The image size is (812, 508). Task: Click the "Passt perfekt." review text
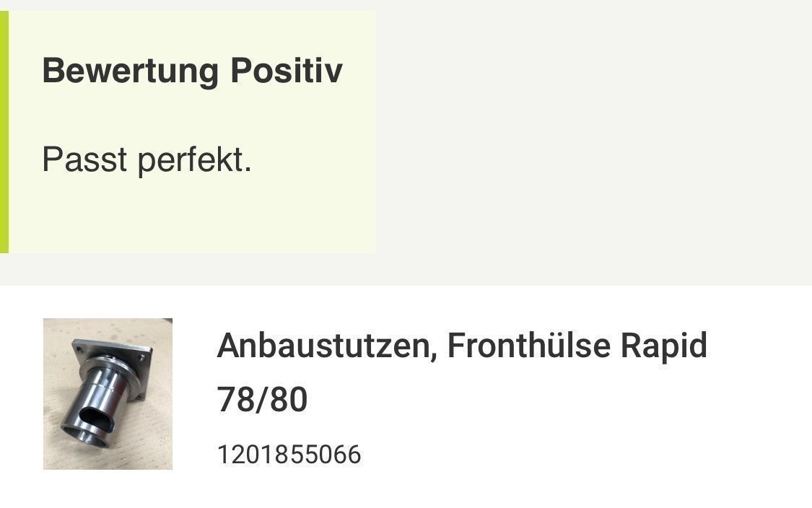147,159
